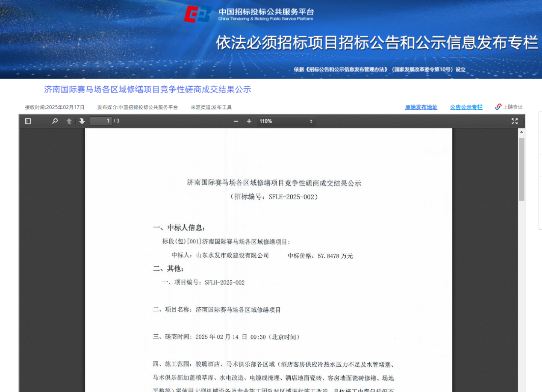Switch PDF to presentation fullscreen mode

pos(514,121)
